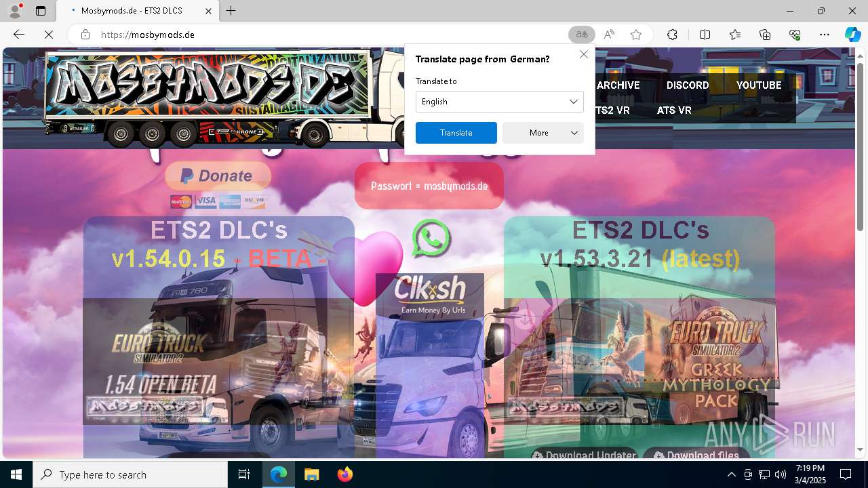Stop loading the page
868x488 pixels.
[49, 35]
